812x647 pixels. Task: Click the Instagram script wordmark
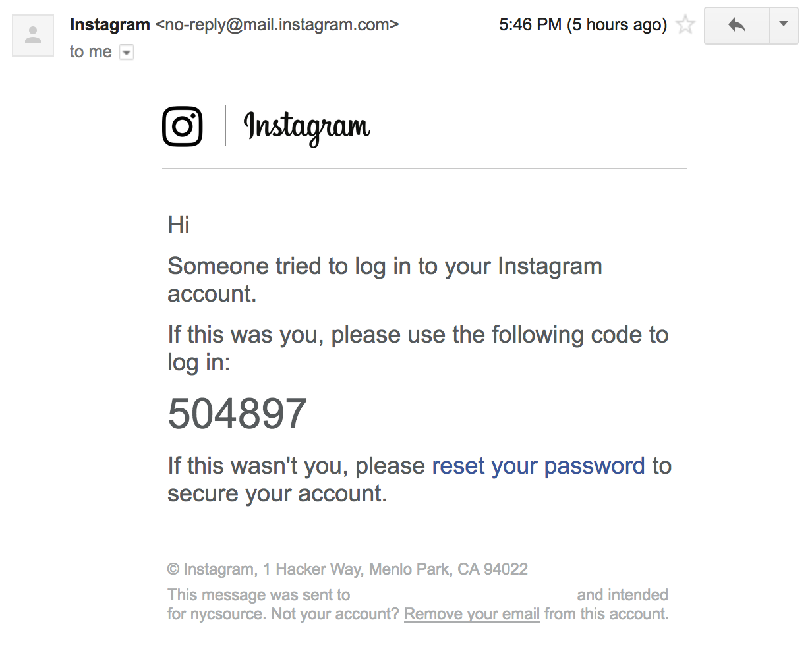coord(306,127)
